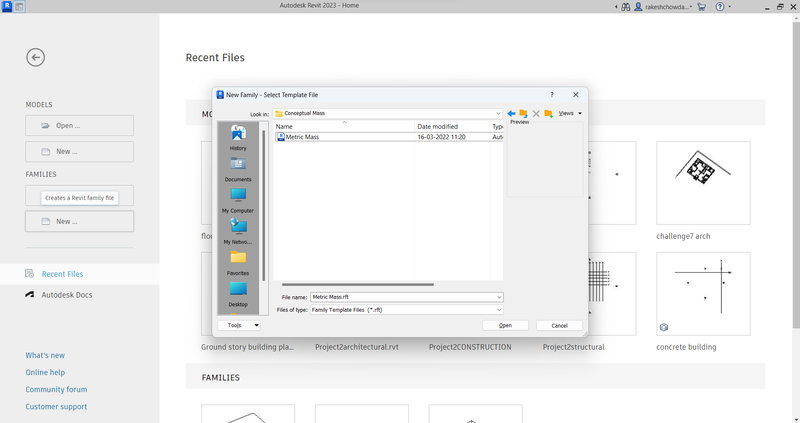This screenshot has height=423, width=800.
Task: Click the Project2structural file label
Action: click(x=573, y=347)
